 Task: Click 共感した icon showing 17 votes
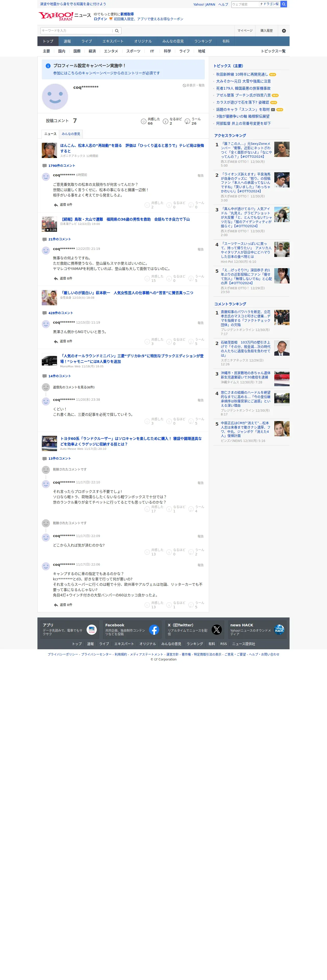[147, 509]
